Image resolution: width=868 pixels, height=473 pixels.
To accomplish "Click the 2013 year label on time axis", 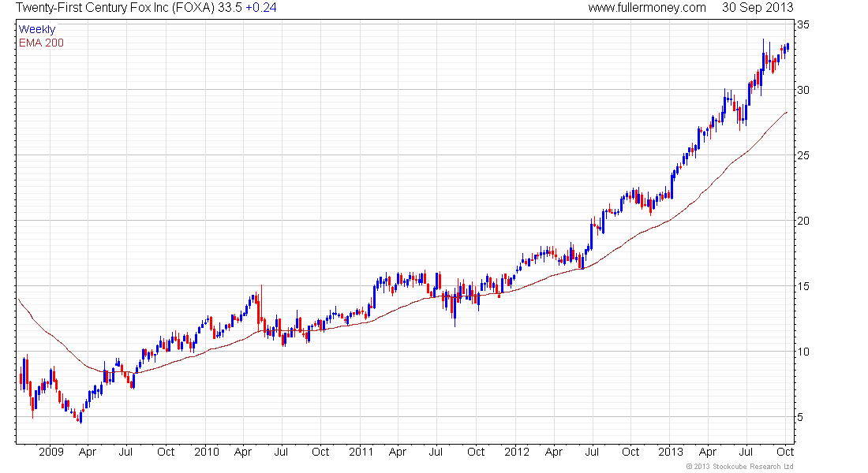I will [671, 452].
